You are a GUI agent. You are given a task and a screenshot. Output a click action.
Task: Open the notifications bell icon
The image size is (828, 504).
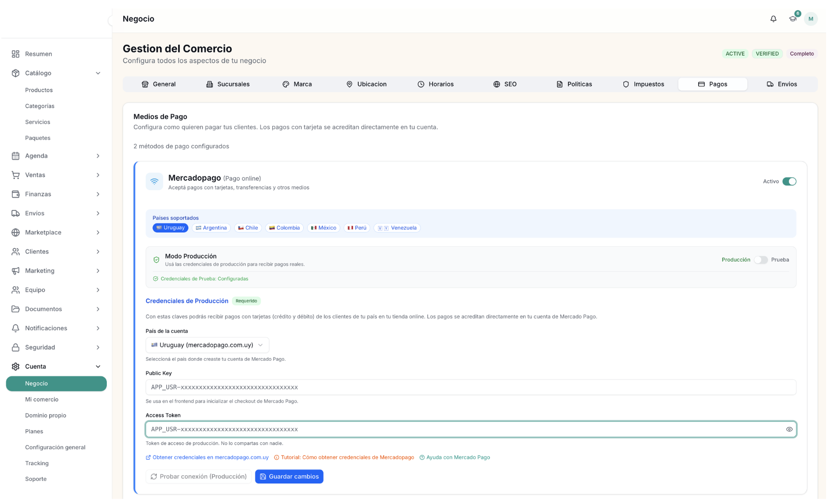click(x=773, y=19)
